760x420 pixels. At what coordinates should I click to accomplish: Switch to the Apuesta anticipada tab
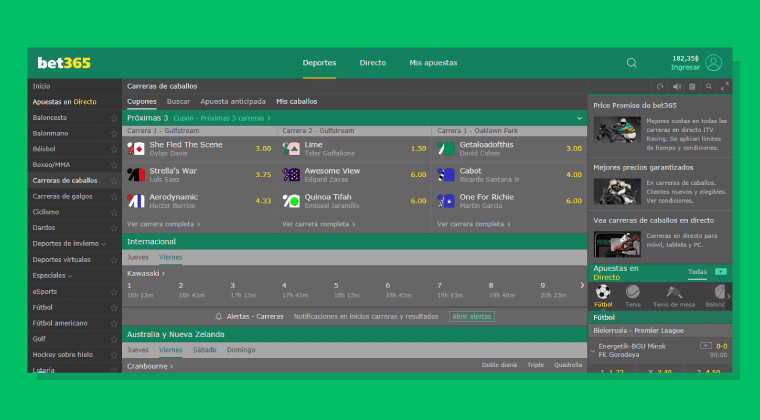[232, 101]
